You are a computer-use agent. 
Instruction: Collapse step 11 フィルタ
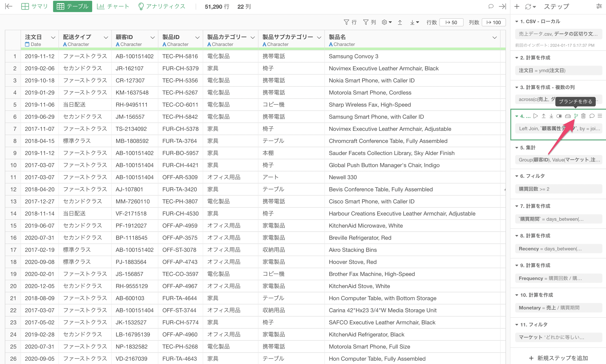pyautogui.click(x=517, y=325)
